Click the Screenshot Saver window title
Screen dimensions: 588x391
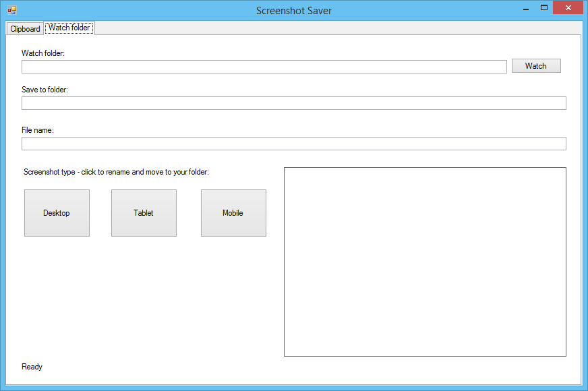(293, 11)
